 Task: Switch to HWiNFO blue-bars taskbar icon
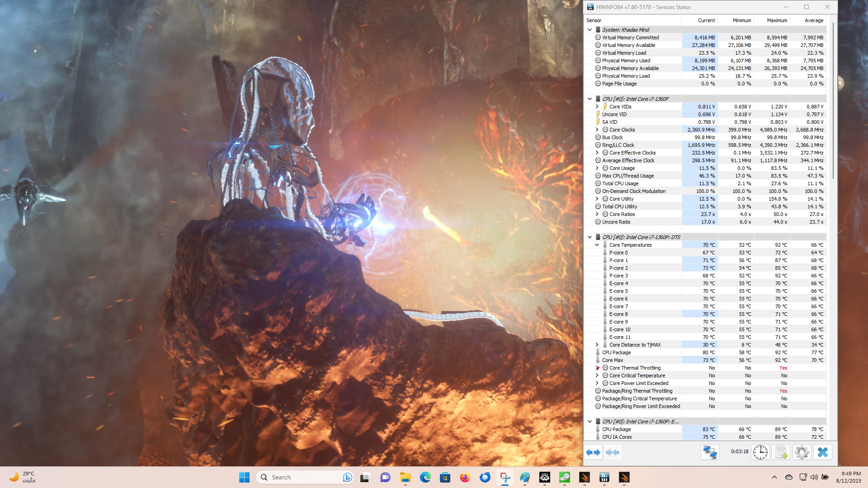604,477
